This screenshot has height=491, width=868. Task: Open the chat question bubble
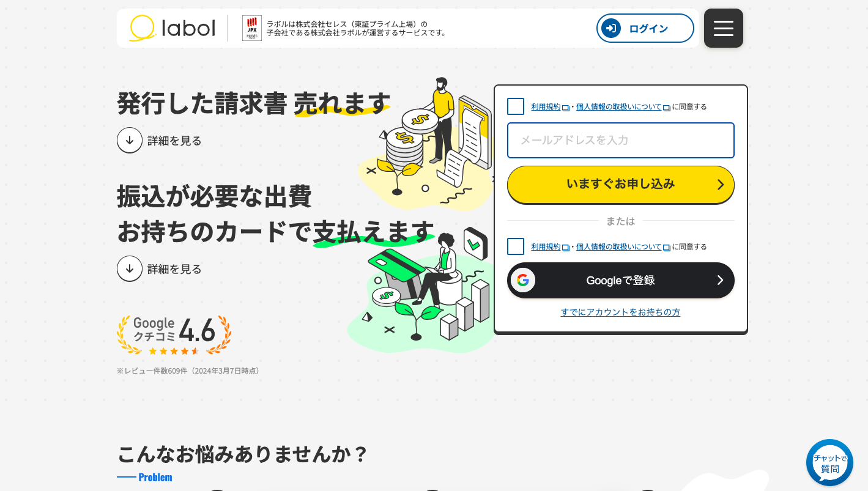[829, 463]
